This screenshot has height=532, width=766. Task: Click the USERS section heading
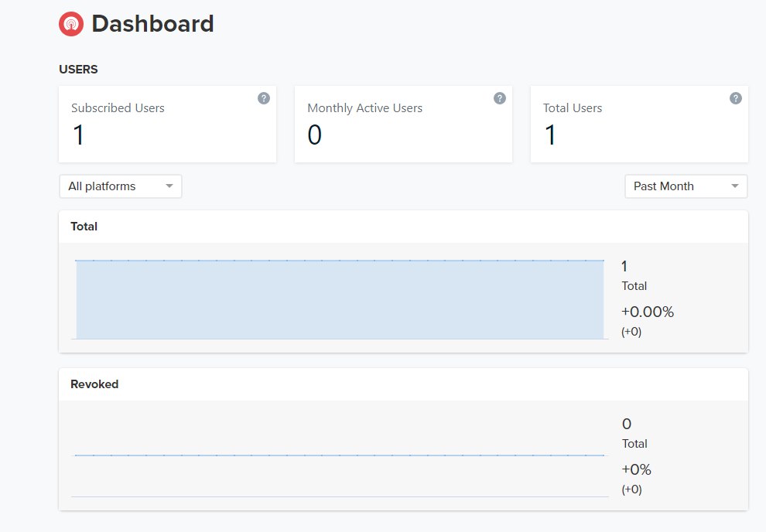78,70
